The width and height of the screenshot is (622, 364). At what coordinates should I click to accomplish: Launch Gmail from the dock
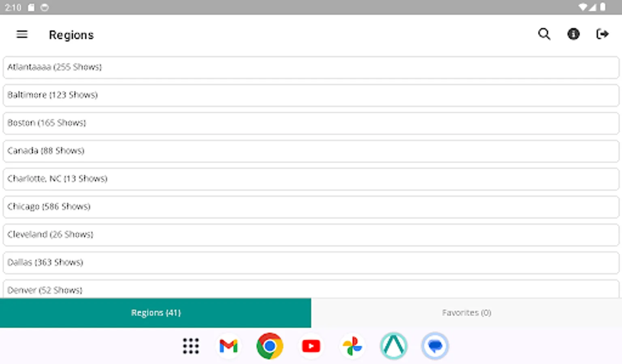(x=229, y=346)
